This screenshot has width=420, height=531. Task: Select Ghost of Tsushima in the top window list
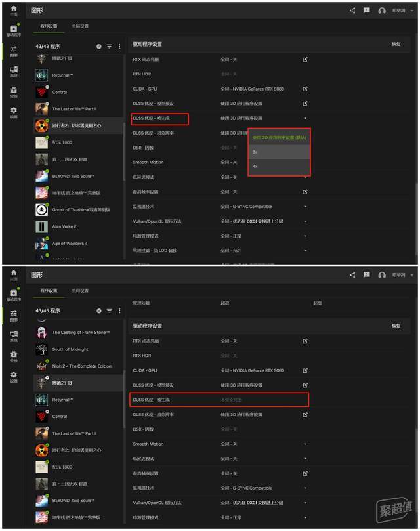point(79,210)
